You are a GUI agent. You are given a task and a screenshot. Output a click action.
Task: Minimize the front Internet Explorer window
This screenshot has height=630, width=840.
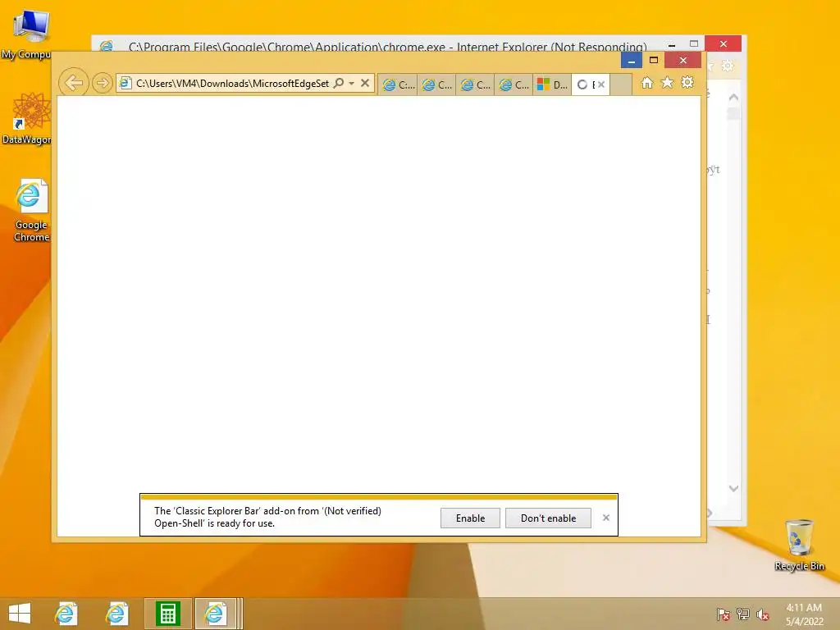tap(632, 60)
